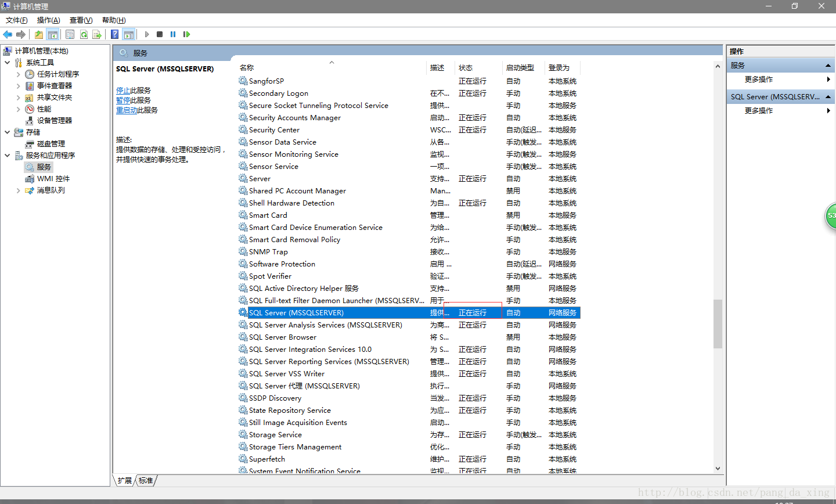The height and width of the screenshot is (504, 836).
Task: Click the 暂停 this service link
Action: tap(123, 100)
